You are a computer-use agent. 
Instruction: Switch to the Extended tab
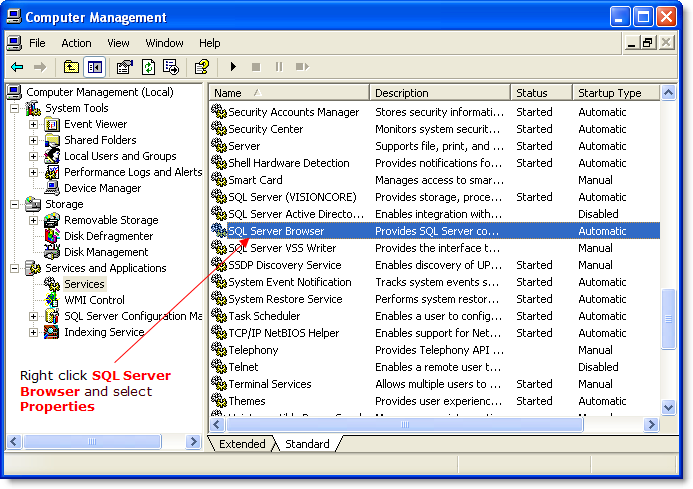242,444
